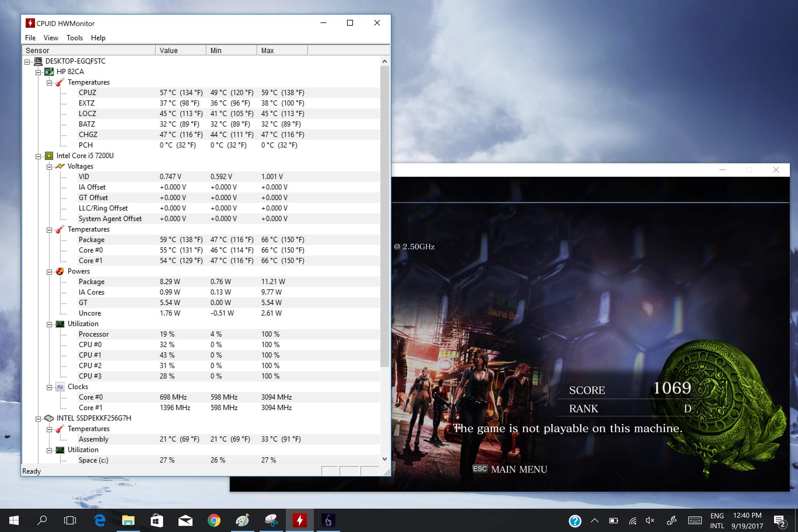Click the INTEL SSDPEKKF256G7H drive icon

(x=49, y=418)
